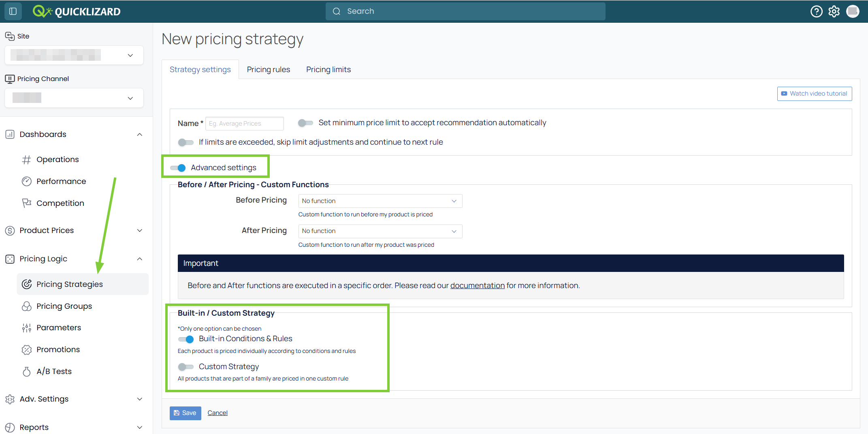Open the Pricing Channel dropdown
Viewport: 868px width, 434px height.
tap(74, 98)
